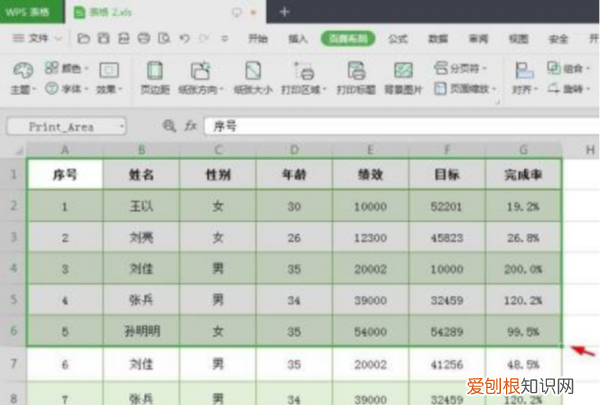Open the 页面缩放 page scaling dropdown
The image size is (600, 405).
click(x=465, y=89)
